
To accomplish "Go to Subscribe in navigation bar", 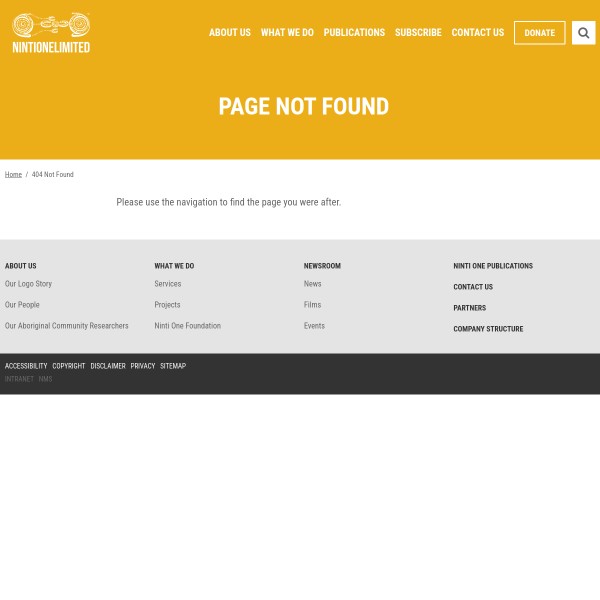I will (x=417, y=33).
